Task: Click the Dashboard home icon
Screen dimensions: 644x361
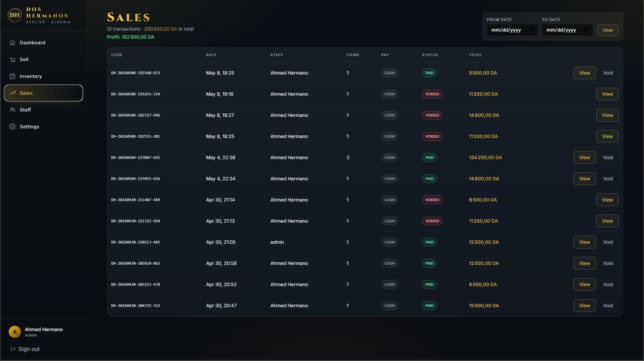Action: [x=12, y=43]
